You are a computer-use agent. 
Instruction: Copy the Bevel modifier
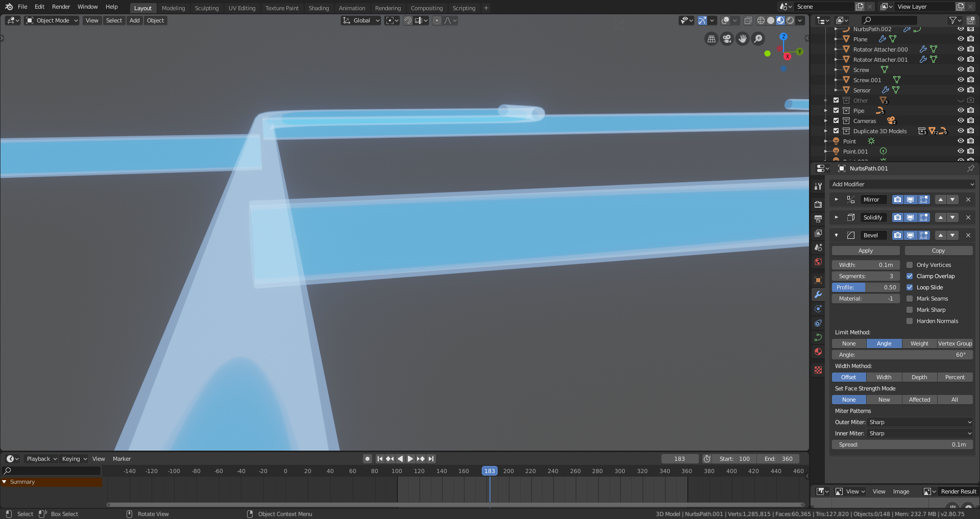[x=938, y=251]
